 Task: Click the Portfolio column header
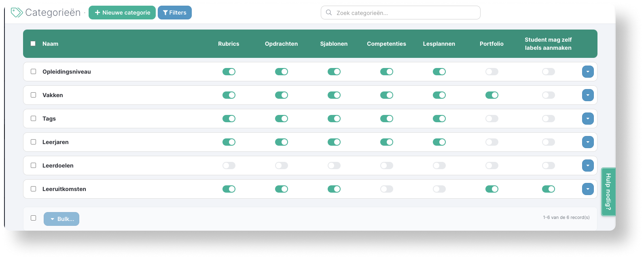(x=491, y=44)
